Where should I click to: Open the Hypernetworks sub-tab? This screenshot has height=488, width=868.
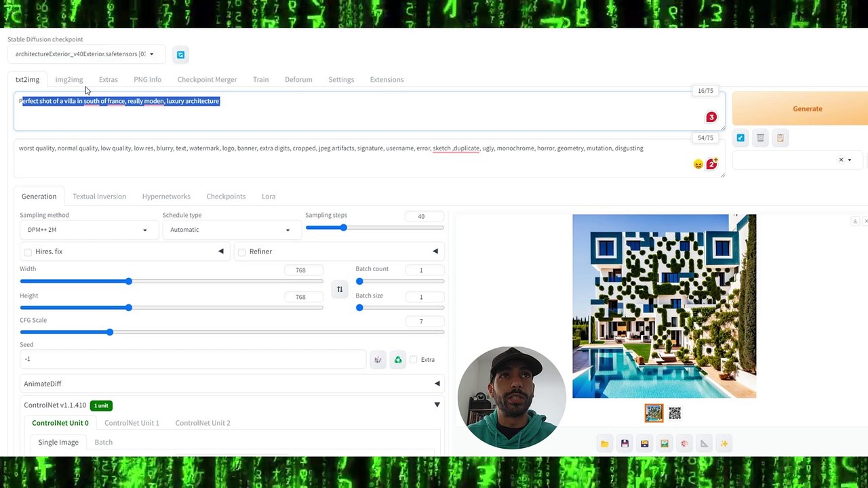(x=166, y=197)
